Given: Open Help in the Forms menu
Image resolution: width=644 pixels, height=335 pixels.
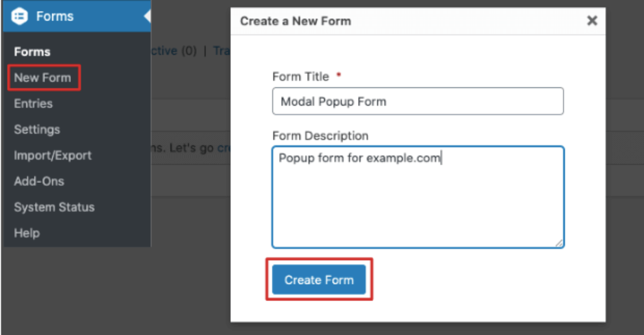Looking at the screenshot, I should click(27, 233).
